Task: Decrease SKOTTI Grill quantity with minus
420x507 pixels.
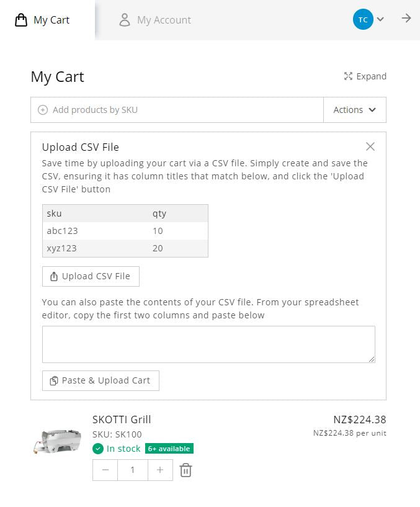Action: tap(105, 470)
